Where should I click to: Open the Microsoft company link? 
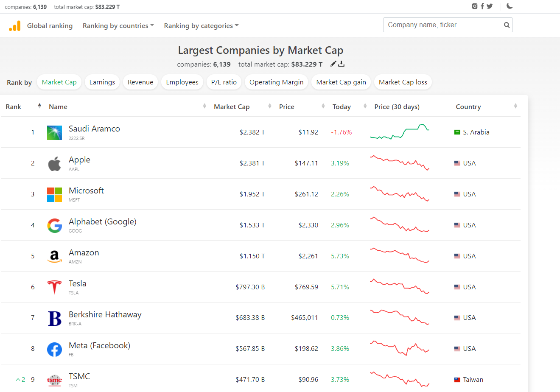coord(86,191)
